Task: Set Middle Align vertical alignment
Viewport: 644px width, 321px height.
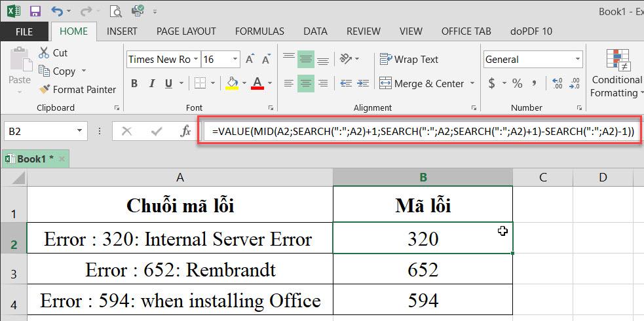Action: click(x=305, y=59)
